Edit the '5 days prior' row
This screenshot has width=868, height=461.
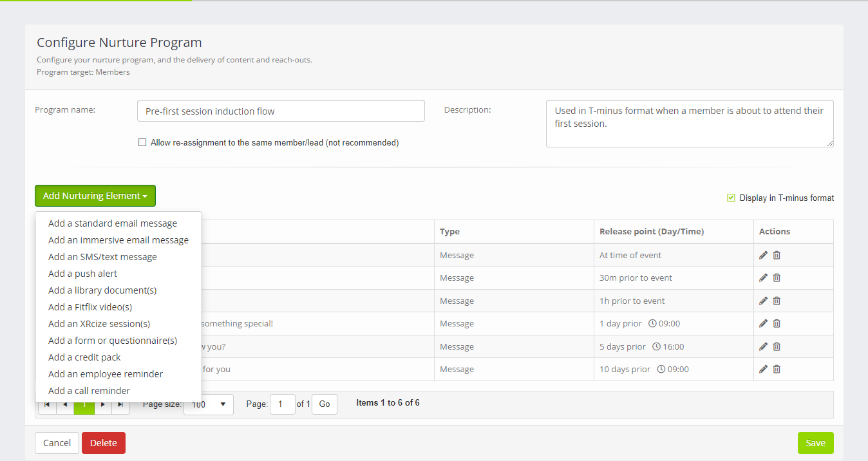pyautogui.click(x=763, y=346)
